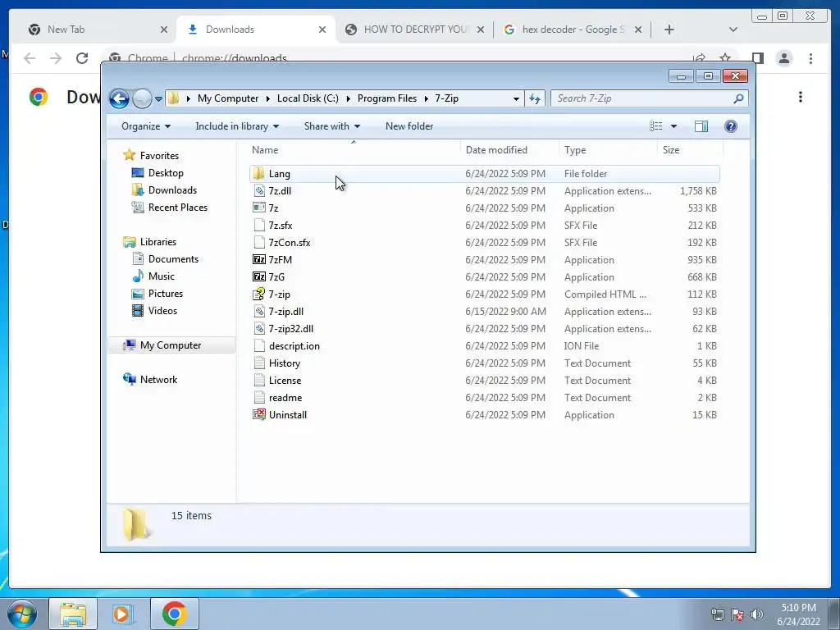Open Videos library in navigation pane
The image size is (840, 630).
pos(162,311)
